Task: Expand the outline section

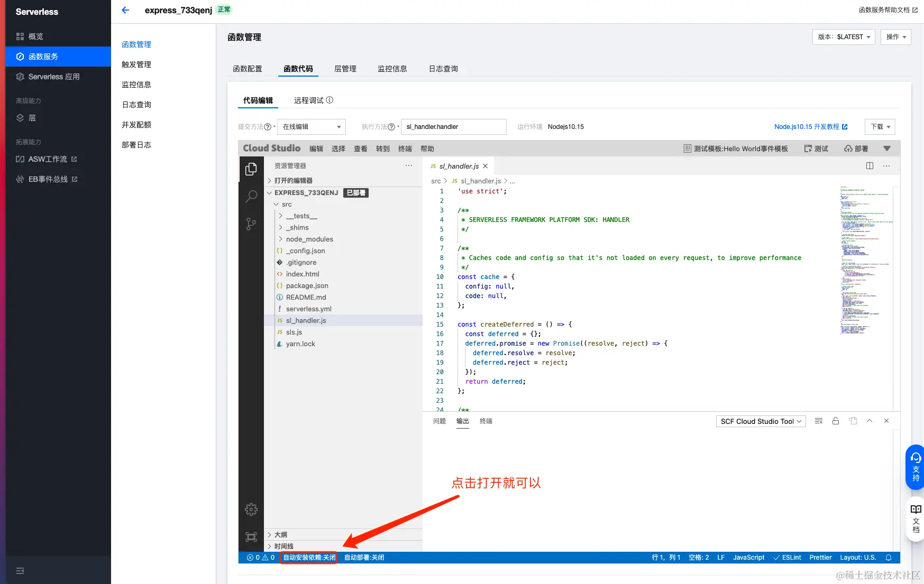Action: pos(343,535)
